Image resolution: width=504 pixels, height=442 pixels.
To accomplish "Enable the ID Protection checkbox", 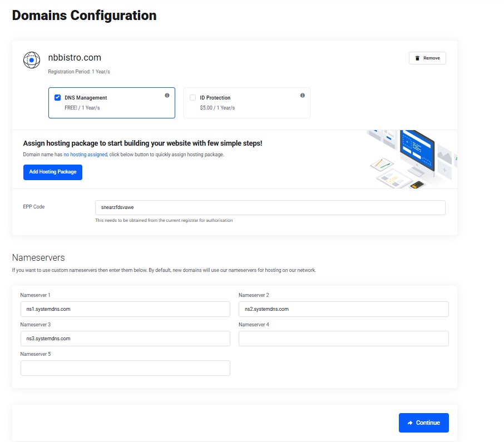I will point(193,98).
